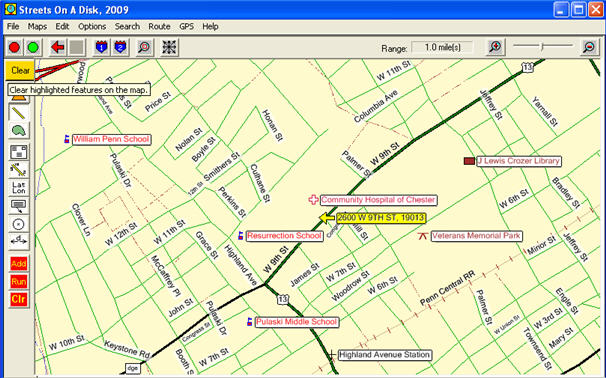
Task: Click the red Run button
Action: pos(19,281)
